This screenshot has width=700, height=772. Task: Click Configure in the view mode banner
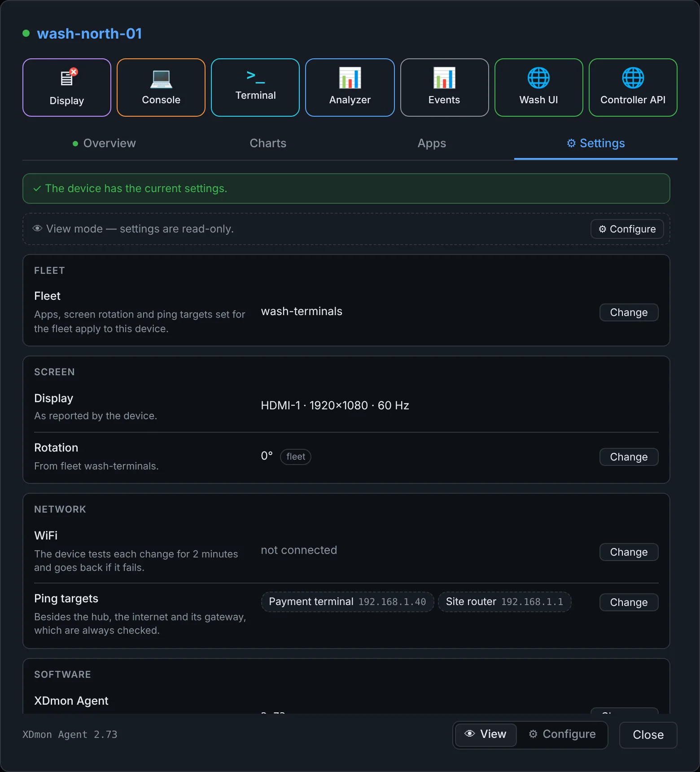(x=627, y=229)
